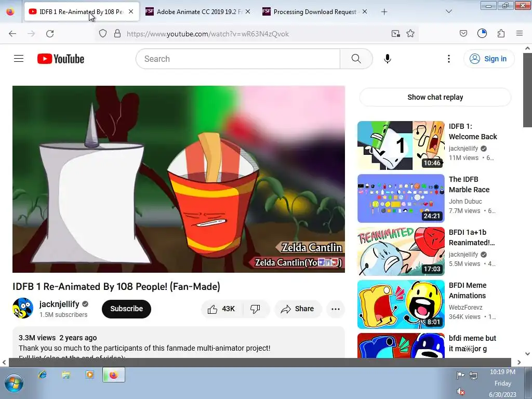Viewport: 532px width, 399px height.
Task: Open tracking protection shield icon
Action: click(x=103, y=34)
